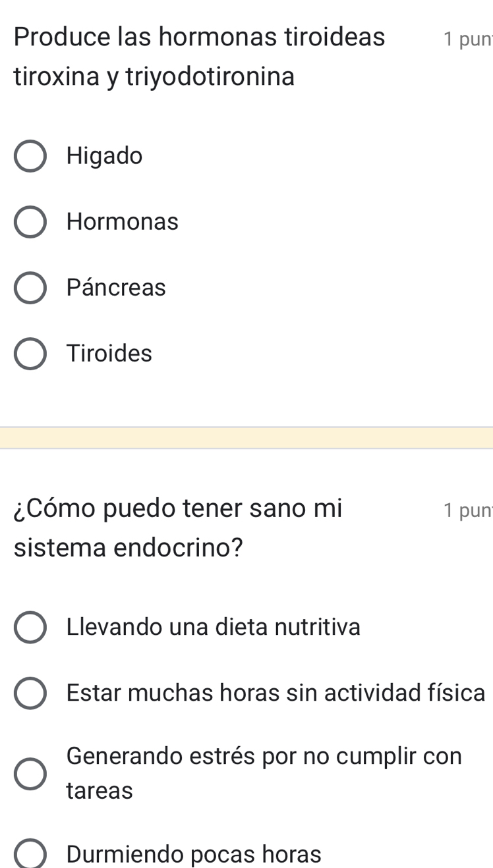Tick the 'Generando estrés por no cumplir' option

tap(30, 773)
